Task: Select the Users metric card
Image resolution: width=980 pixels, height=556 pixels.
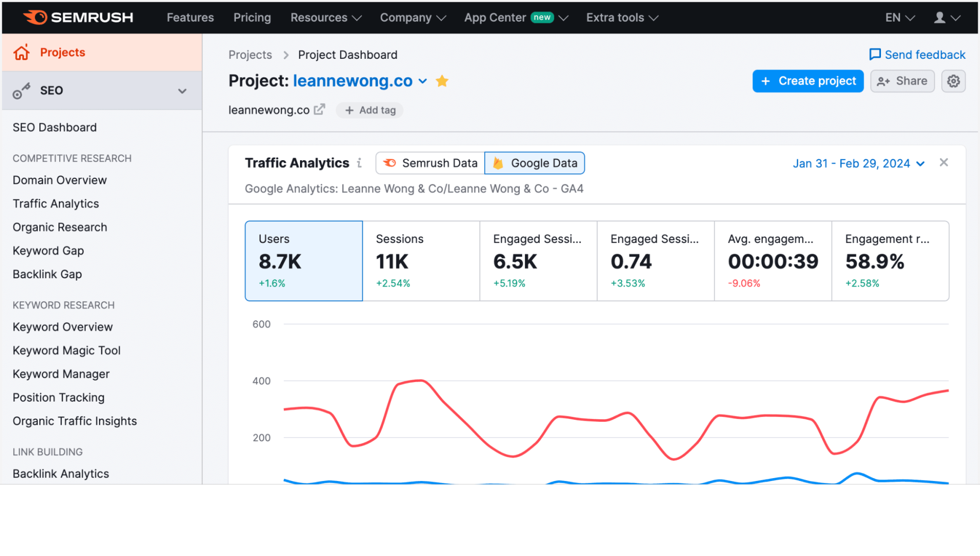Action: (x=304, y=261)
